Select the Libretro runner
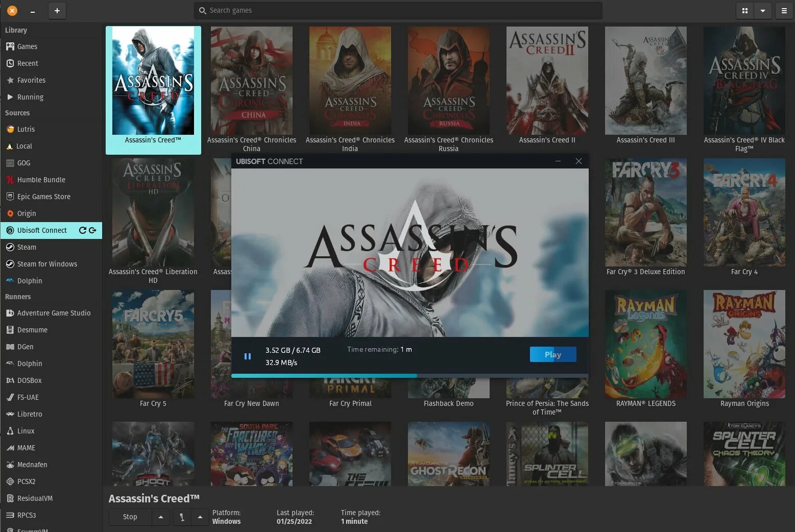The height and width of the screenshot is (532, 795). 51,414
